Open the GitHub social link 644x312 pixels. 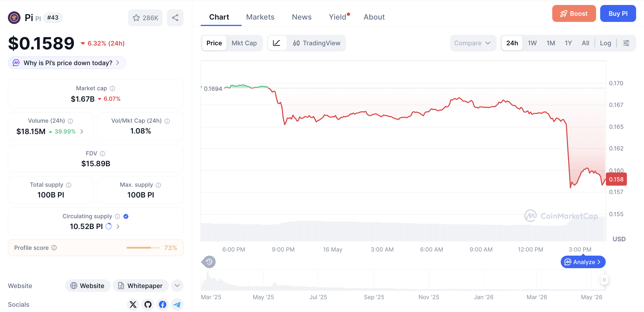pos(148,304)
